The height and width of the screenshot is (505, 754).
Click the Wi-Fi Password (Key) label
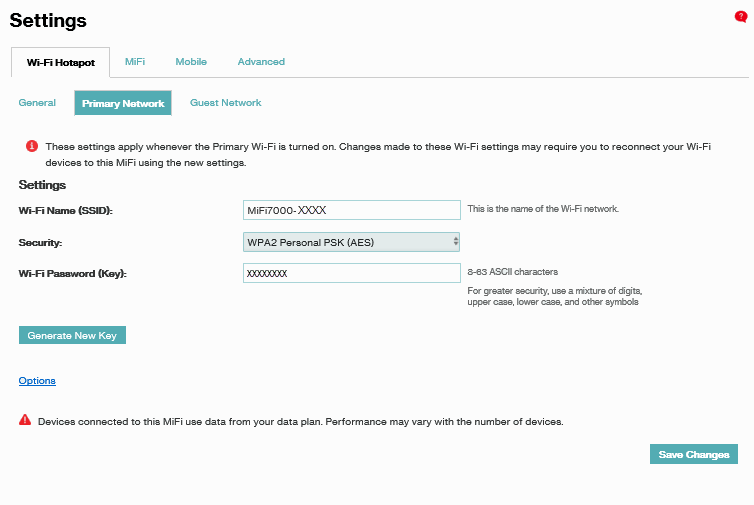72,274
